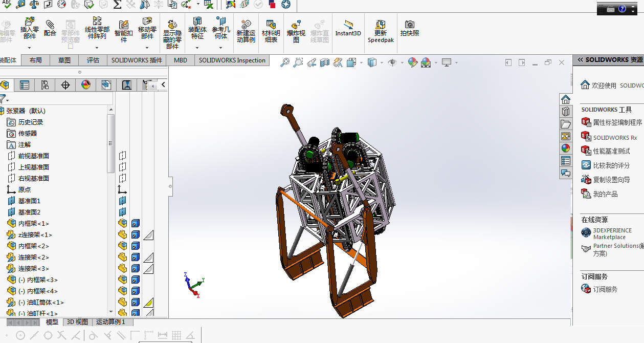Select 前视基准面 plane in tree
Screen dimensions: 644x343
click(x=34, y=156)
